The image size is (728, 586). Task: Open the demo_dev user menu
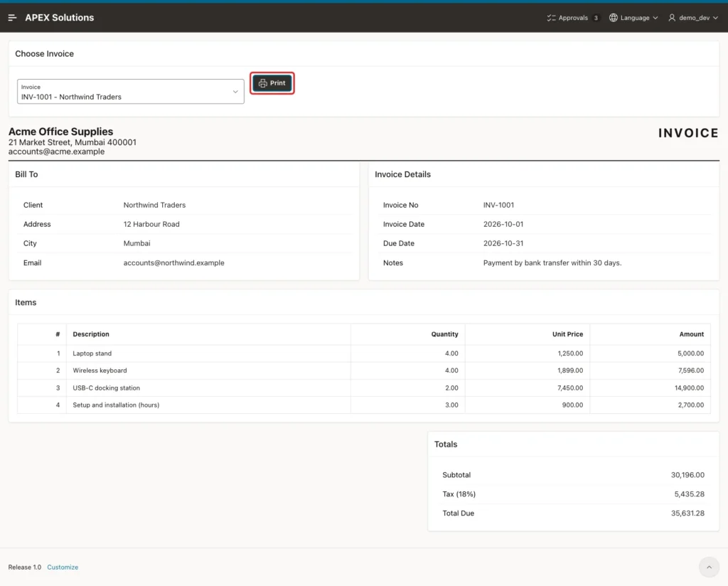point(693,18)
